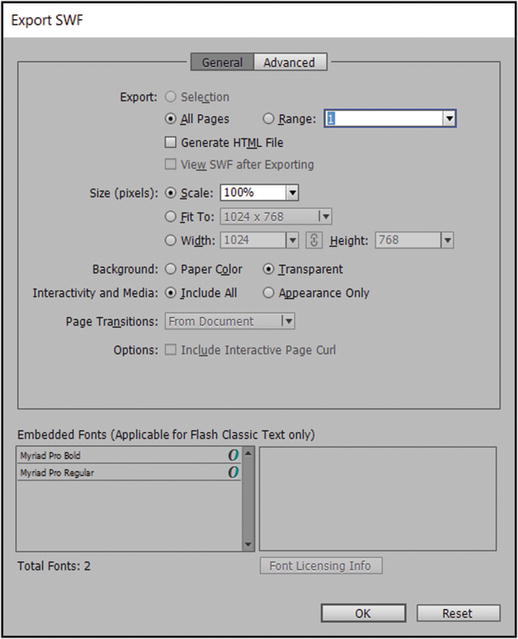Enable the Generate HTML File checkbox
This screenshot has width=518, height=639.
(x=170, y=142)
